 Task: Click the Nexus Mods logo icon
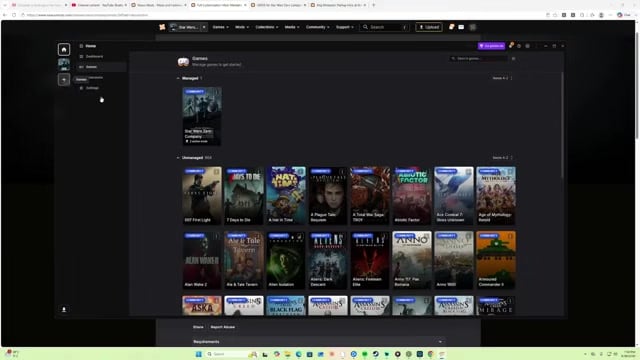click(162, 27)
